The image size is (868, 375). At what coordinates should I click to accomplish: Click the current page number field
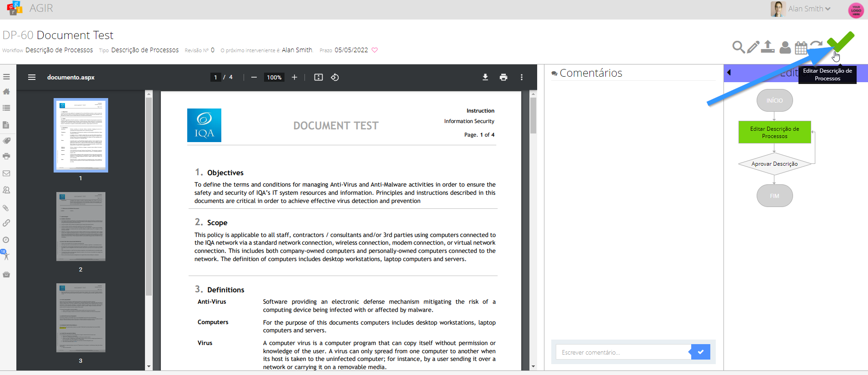coord(216,77)
